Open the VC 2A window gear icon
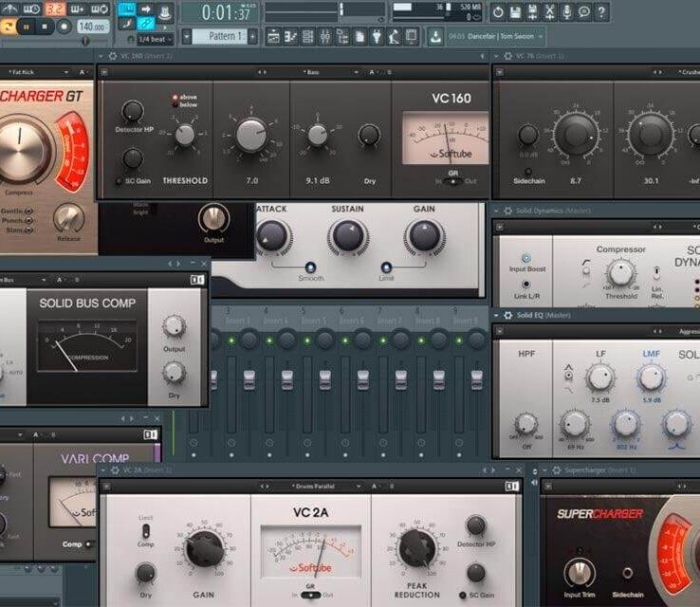This screenshot has width=700, height=607. point(115,470)
